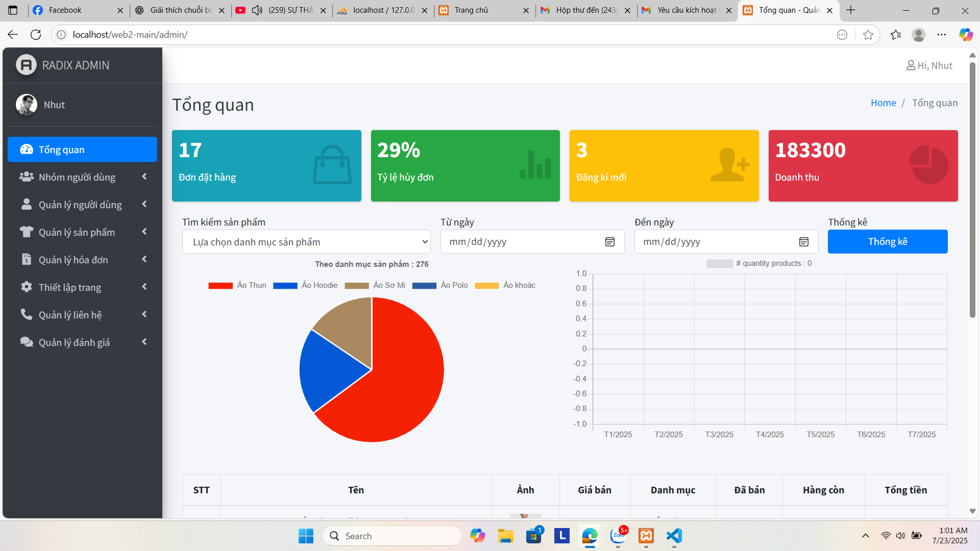Click the Thống kê button
The width and height of the screenshot is (980, 551).
pos(887,242)
